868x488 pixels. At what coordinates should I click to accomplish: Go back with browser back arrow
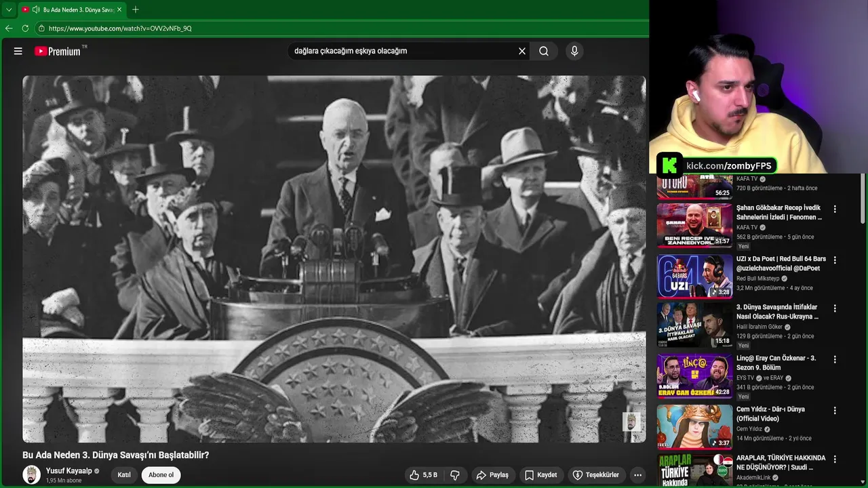coord(9,28)
